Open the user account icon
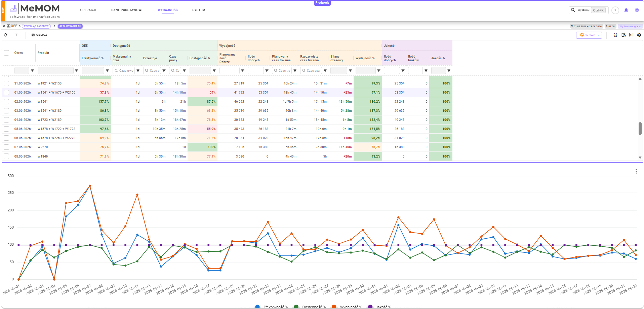Screen dimensions: 644x309 point(637,10)
